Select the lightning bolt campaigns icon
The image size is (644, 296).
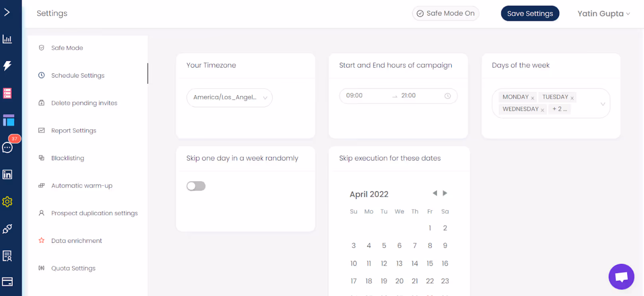pyautogui.click(x=7, y=66)
